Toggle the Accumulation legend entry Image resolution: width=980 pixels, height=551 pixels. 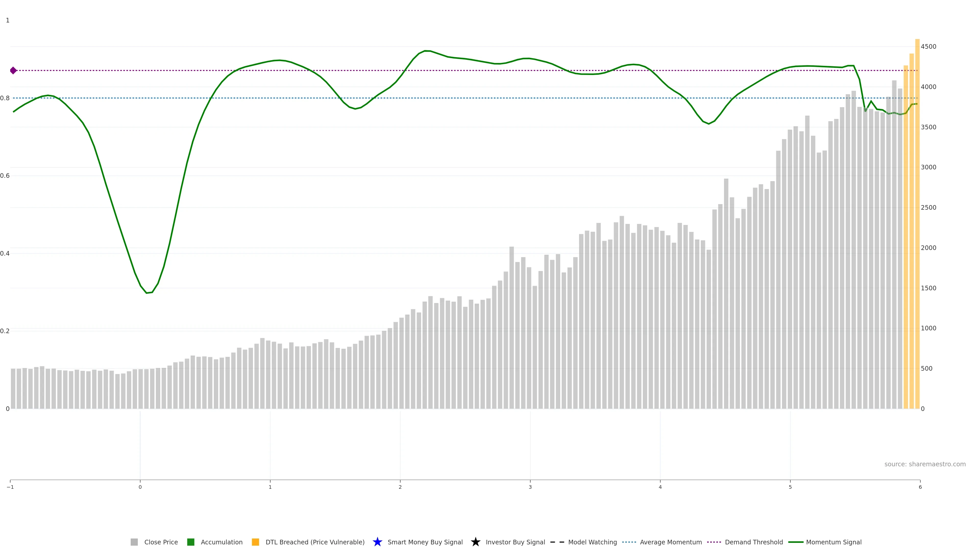(x=222, y=542)
